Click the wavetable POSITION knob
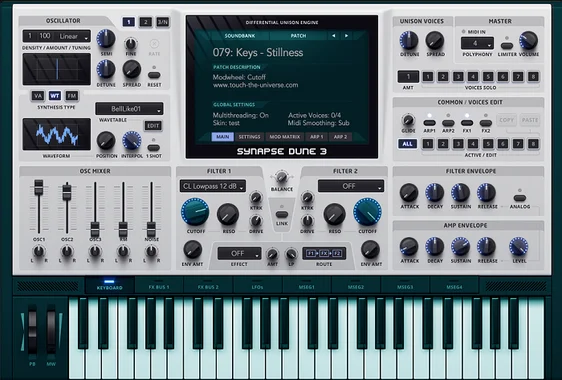 point(106,141)
